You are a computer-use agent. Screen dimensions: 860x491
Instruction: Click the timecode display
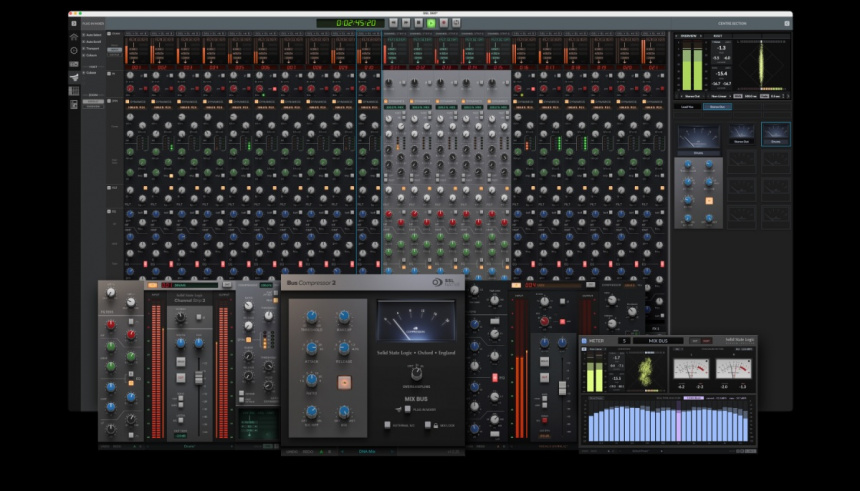tap(350, 23)
